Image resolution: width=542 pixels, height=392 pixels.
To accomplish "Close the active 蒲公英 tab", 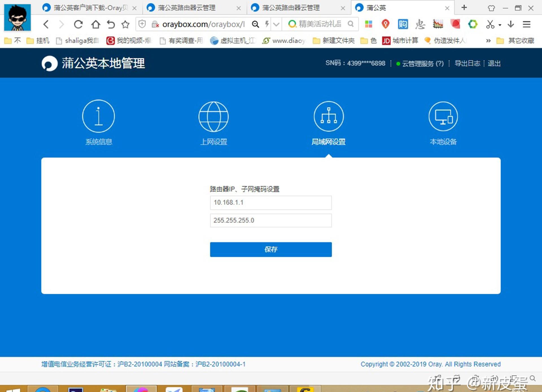I will [447, 8].
